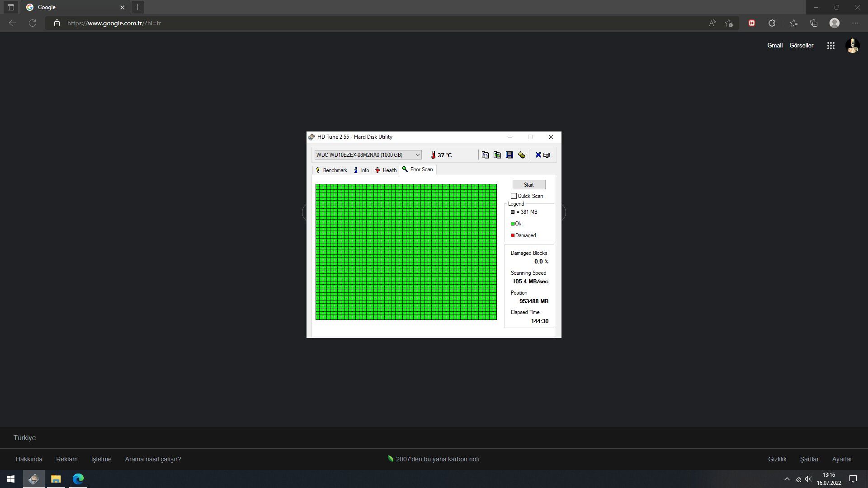Viewport: 868px width, 488px height.
Task: Click the Gmail link
Action: coord(774,46)
